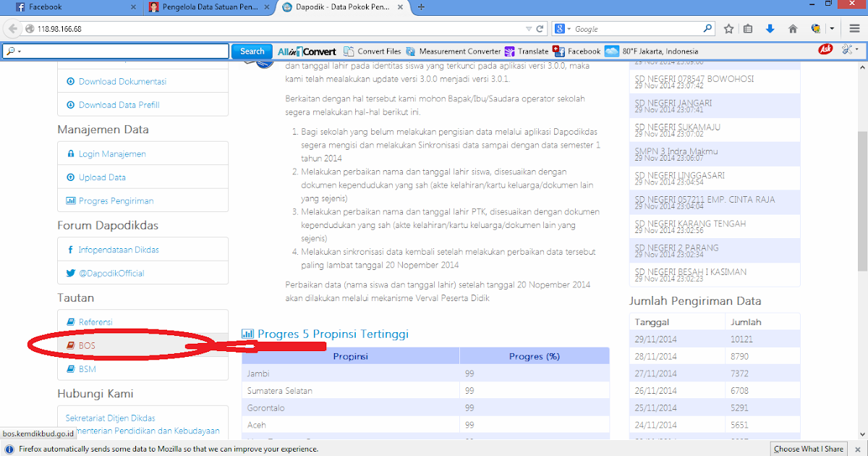
Task: Close the Pengelola Data Satuan Pen tab
Action: pos(268,7)
